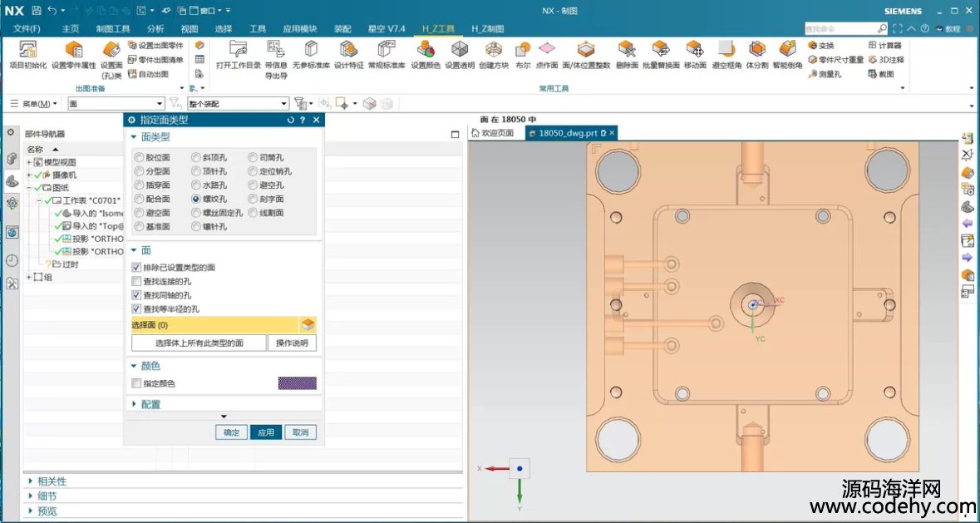Choose the 定位销孔 radio option
This screenshot has height=523, width=980.
click(253, 171)
